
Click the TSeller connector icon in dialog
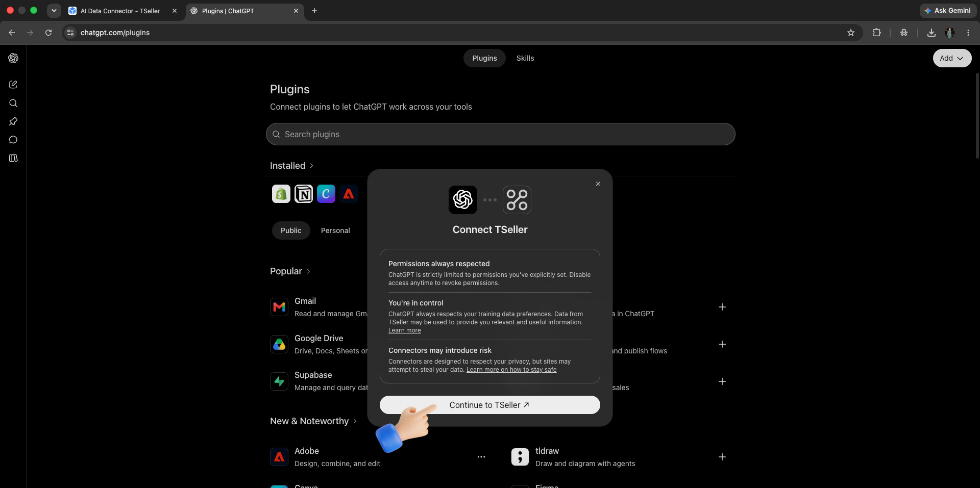[517, 200]
